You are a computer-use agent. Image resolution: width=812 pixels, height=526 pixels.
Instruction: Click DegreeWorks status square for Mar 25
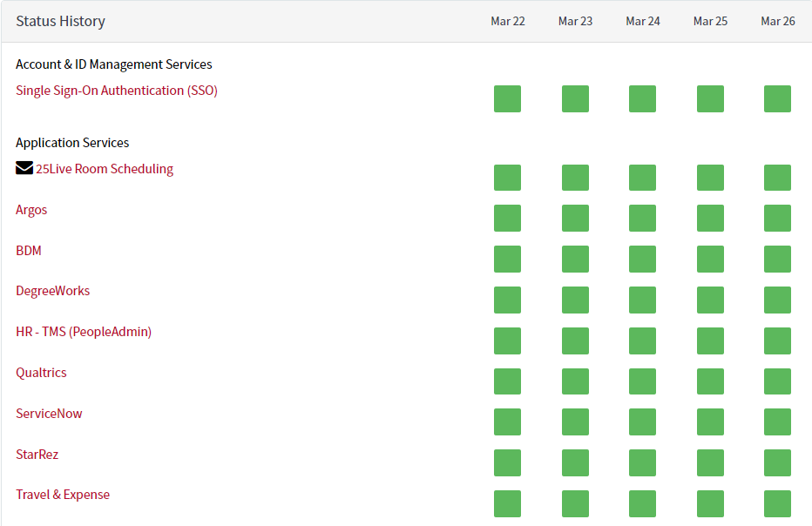pos(711,300)
